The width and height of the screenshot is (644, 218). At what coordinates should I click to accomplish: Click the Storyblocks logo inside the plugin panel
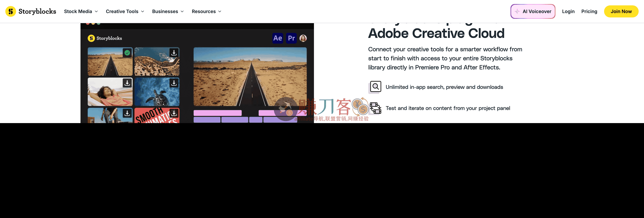[105, 38]
